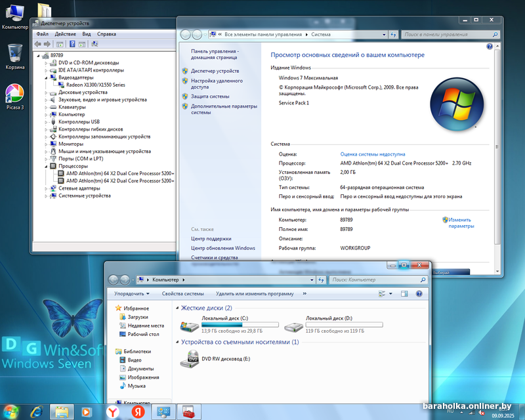The image size is (525, 420).
Task: Collapse the Процессоры tree node
Action: tap(45, 166)
